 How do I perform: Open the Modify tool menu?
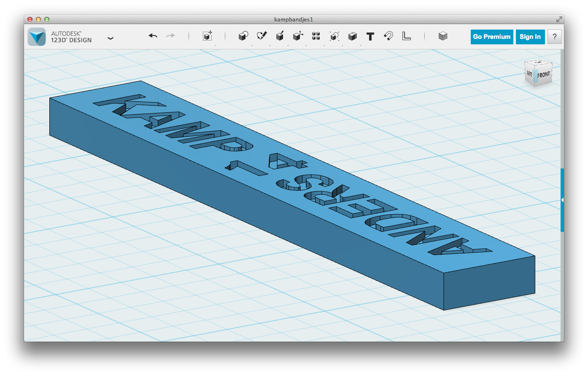tap(298, 36)
